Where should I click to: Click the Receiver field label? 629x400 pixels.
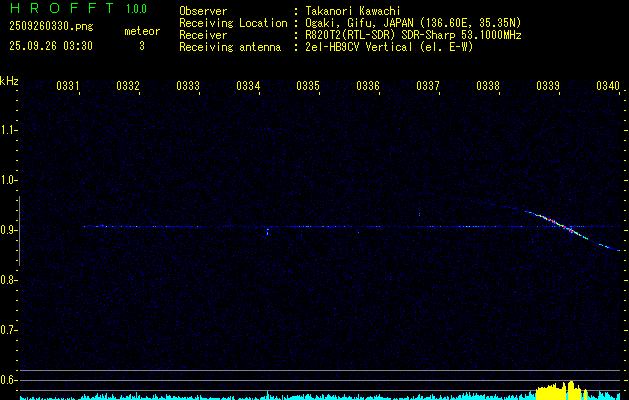tap(203, 35)
